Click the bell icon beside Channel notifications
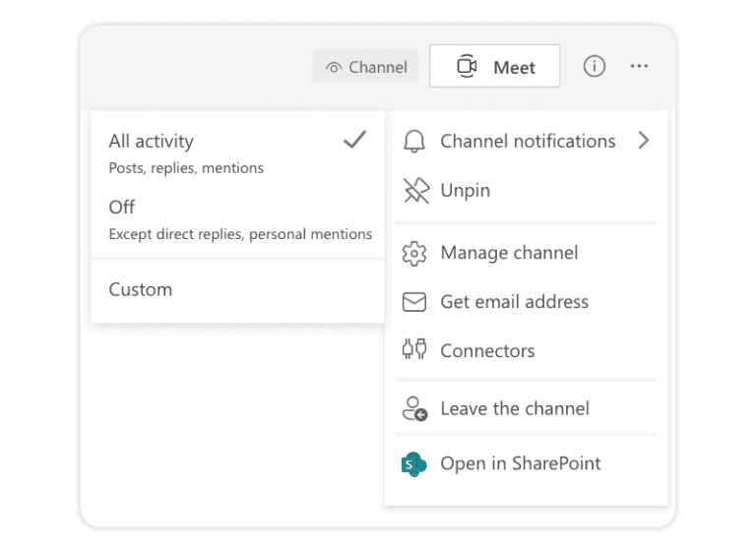The image size is (756, 549). click(414, 142)
